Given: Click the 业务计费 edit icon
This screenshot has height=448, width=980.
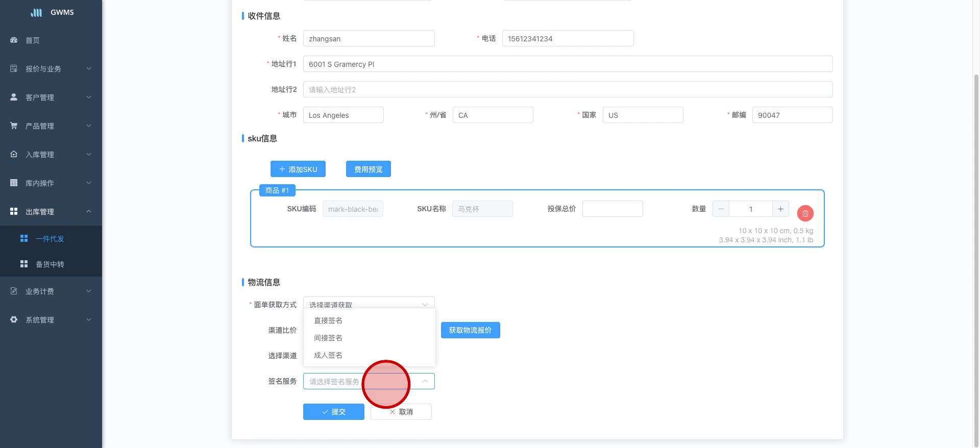Looking at the screenshot, I should tap(14, 291).
